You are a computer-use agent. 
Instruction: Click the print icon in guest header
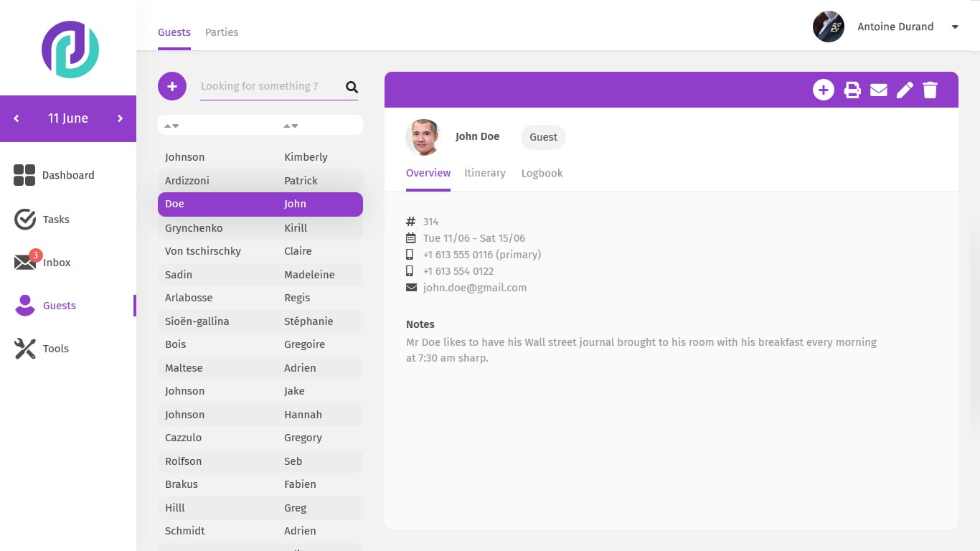[x=852, y=90]
